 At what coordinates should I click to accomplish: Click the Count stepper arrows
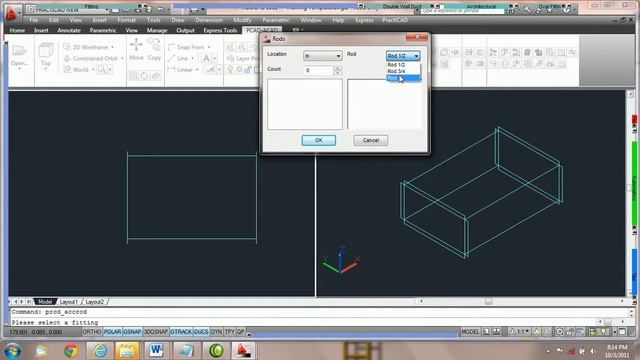(x=337, y=71)
